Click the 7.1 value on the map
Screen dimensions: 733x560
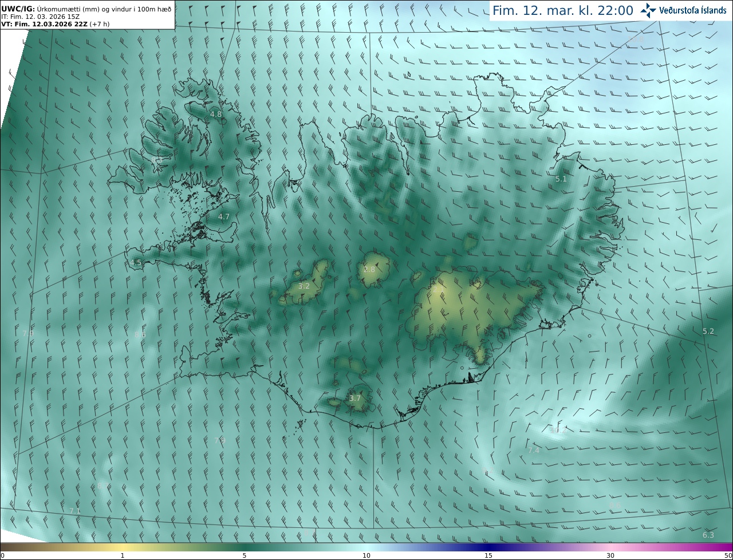point(75,511)
